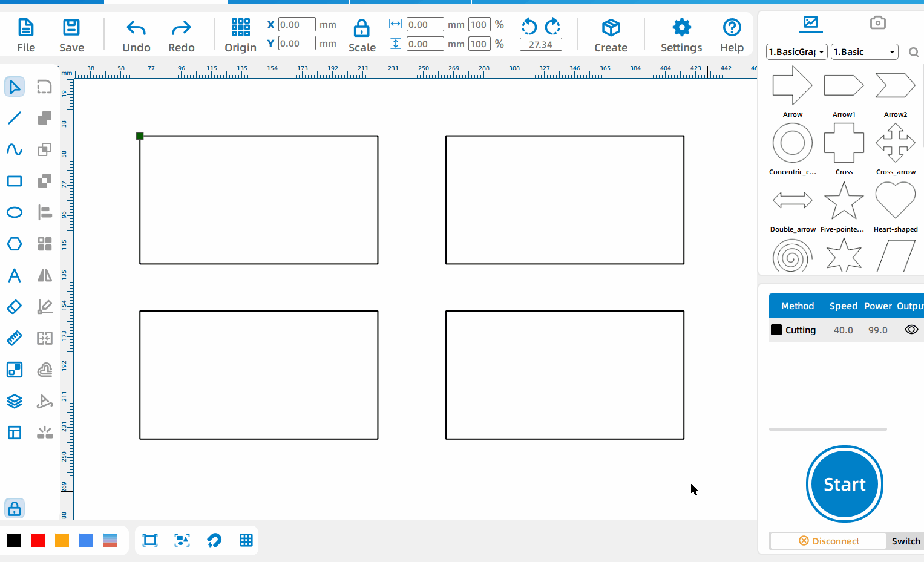Image resolution: width=924 pixels, height=562 pixels.
Task: Click the Disconnect button
Action: pyautogui.click(x=828, y=541)
